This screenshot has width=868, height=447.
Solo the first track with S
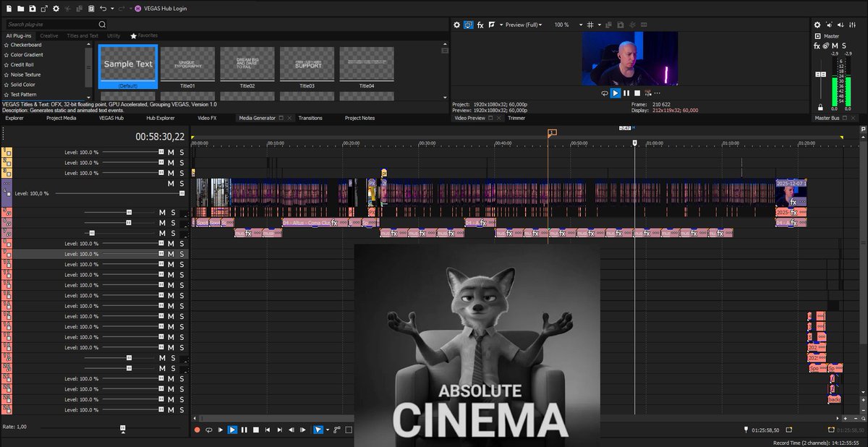pos(182,153)
